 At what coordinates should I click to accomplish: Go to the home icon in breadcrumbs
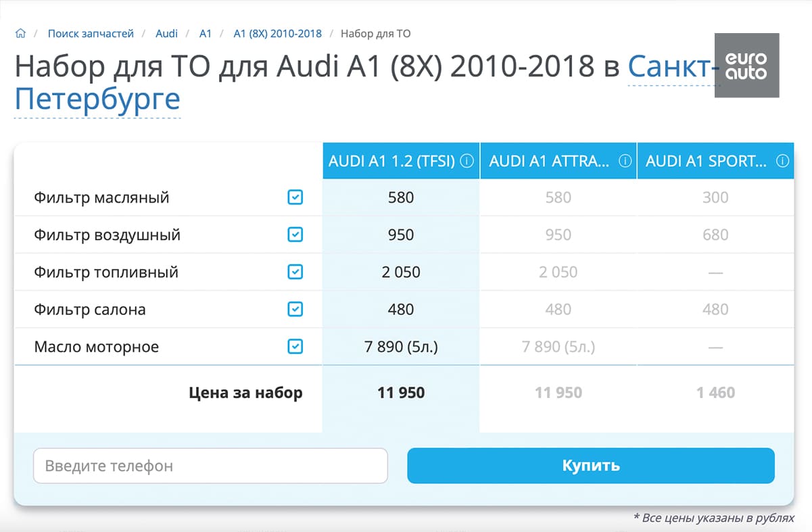(x=20, y=33)
